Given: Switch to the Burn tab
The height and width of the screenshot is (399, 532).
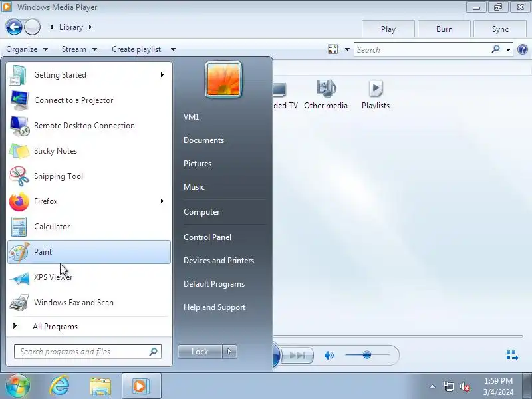Looking at the screenshot, I should pos(444,29).
